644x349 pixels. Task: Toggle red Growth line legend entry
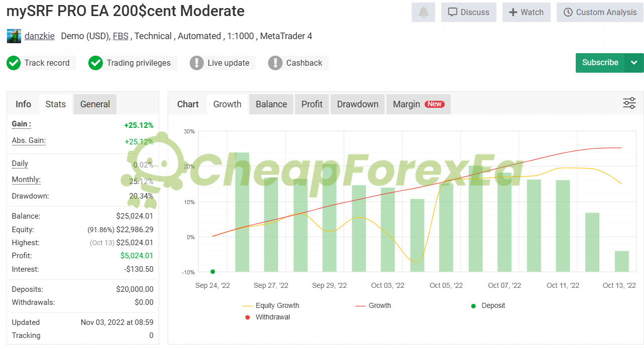pyautogui.click(x=373, y=305)
